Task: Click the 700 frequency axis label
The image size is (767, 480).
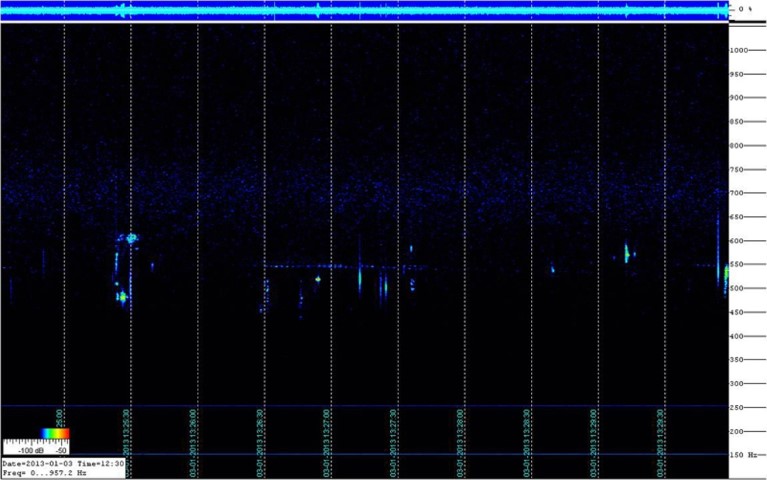Action: pyautogui.click(x=737, y=193)
